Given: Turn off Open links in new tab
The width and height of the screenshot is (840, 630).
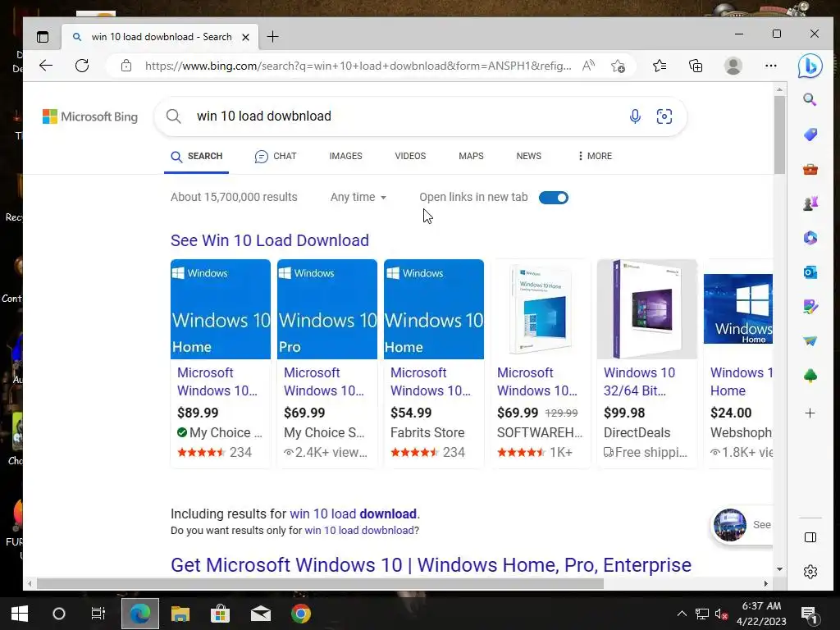Looking at the screenshot, I should point(554,198).
